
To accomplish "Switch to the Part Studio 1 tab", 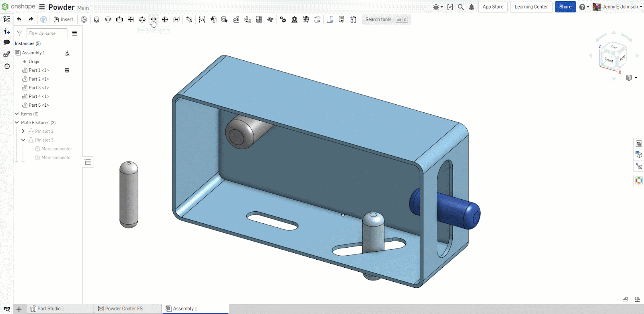I will (50, 309).
